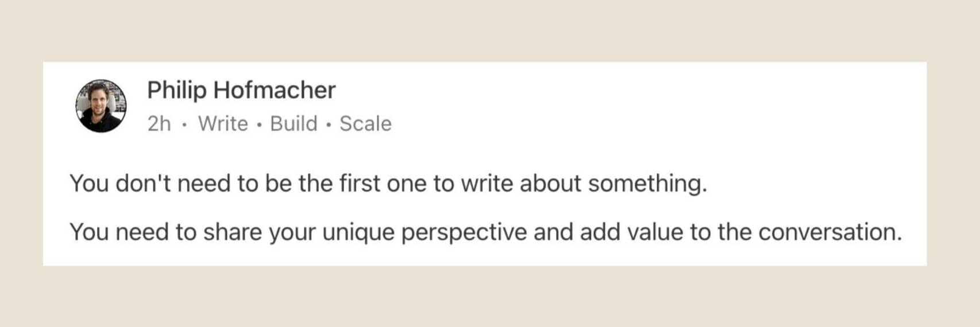Click Write in the author tagline
The image size is (980, 327).
tap(223, 124)
